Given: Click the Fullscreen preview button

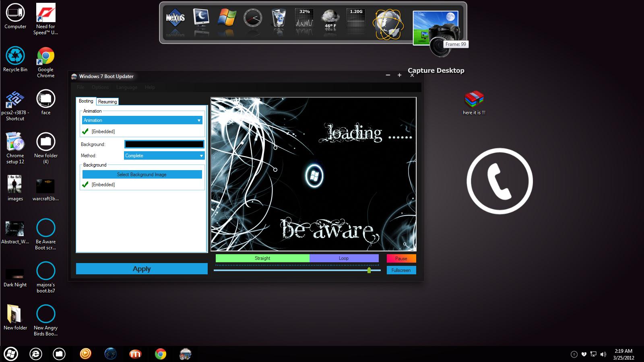Looking at the screenshot, I should click(x=401, y=270).
